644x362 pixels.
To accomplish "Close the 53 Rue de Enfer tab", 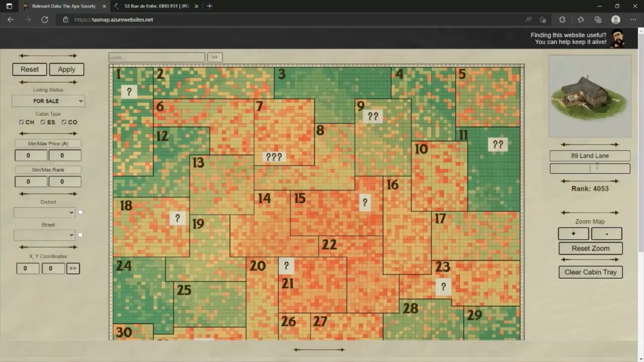I will [197, 6].
